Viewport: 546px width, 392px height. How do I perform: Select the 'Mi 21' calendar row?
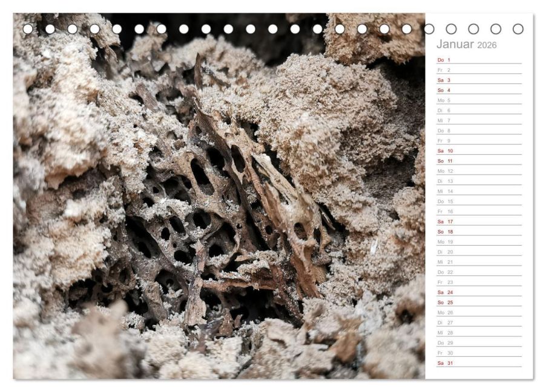tap(479, 262)
